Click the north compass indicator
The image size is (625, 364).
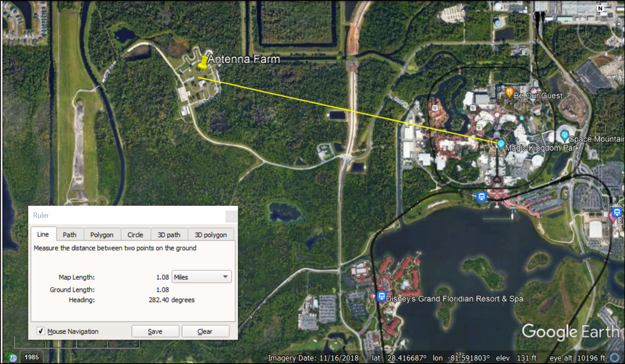(x=600, y=8)
